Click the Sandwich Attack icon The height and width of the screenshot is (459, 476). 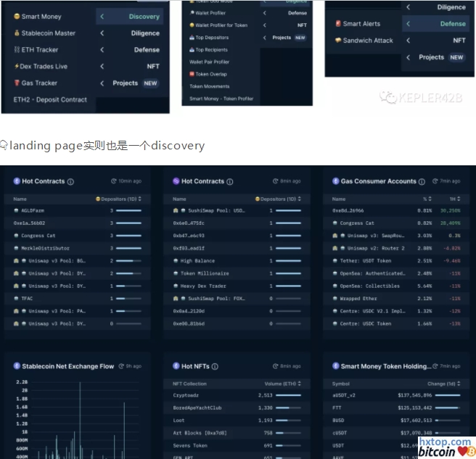(x=337, y=41)
